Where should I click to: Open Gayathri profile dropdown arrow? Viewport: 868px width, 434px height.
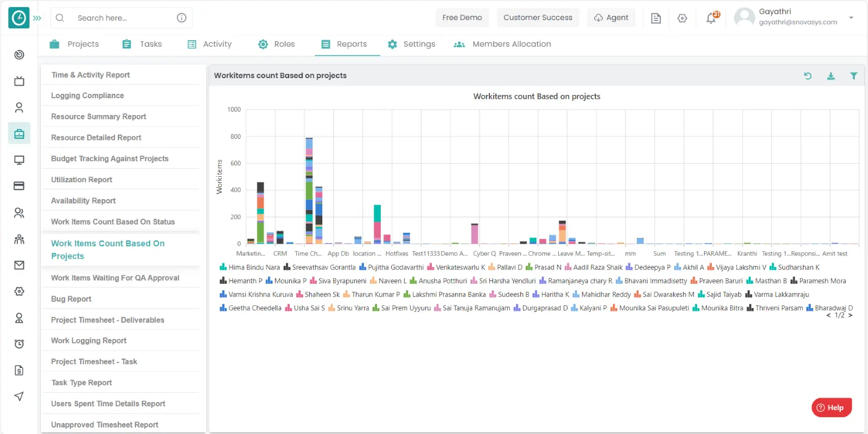851,17
